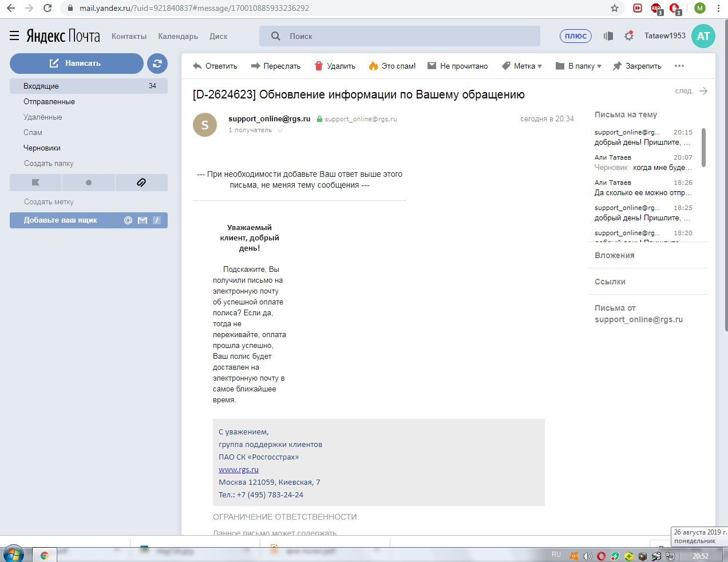
Task: Click the taskbar clock 20:52
Action: [x=701, y=556]
